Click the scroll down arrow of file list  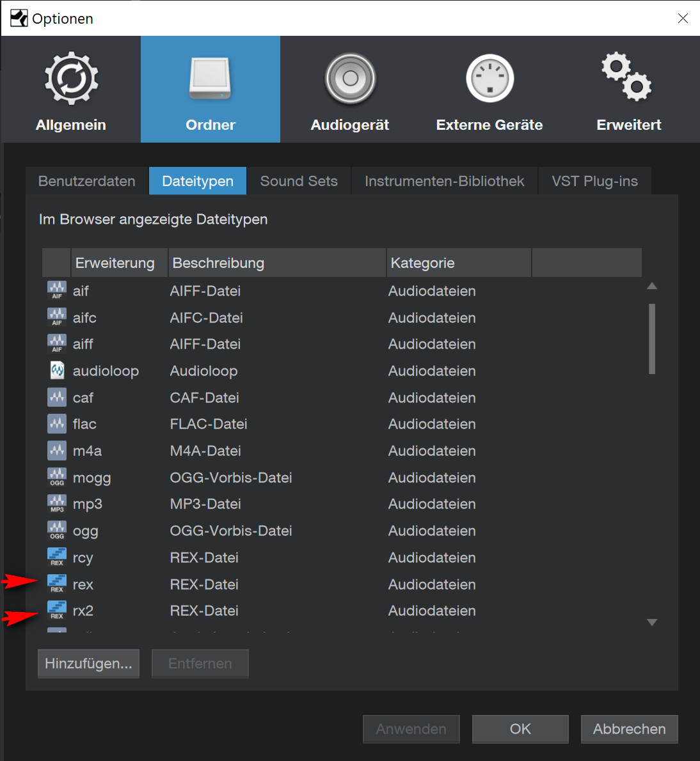point(652,622)
